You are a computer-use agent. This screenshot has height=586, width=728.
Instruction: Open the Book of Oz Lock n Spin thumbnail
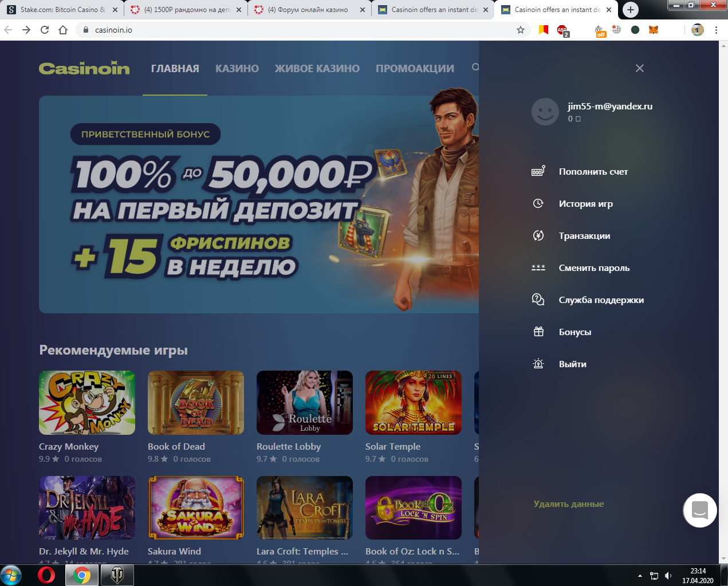click(414, 508)
